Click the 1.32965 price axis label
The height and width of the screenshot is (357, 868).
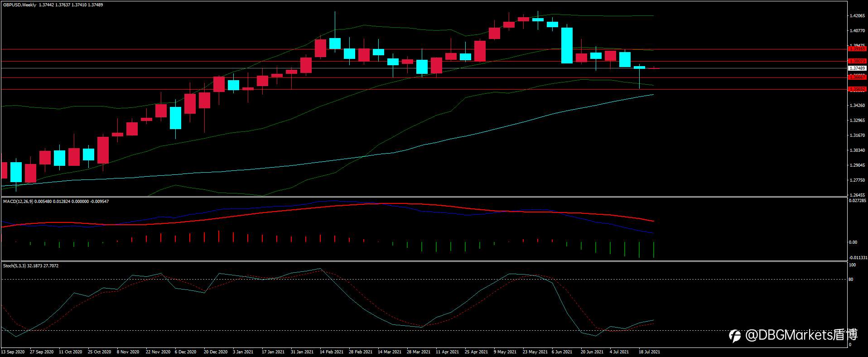point(857,121)
